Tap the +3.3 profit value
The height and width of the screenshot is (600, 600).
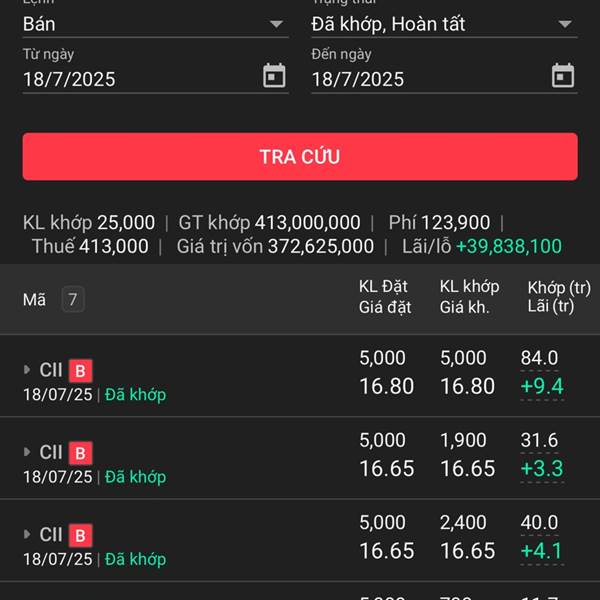542,468
